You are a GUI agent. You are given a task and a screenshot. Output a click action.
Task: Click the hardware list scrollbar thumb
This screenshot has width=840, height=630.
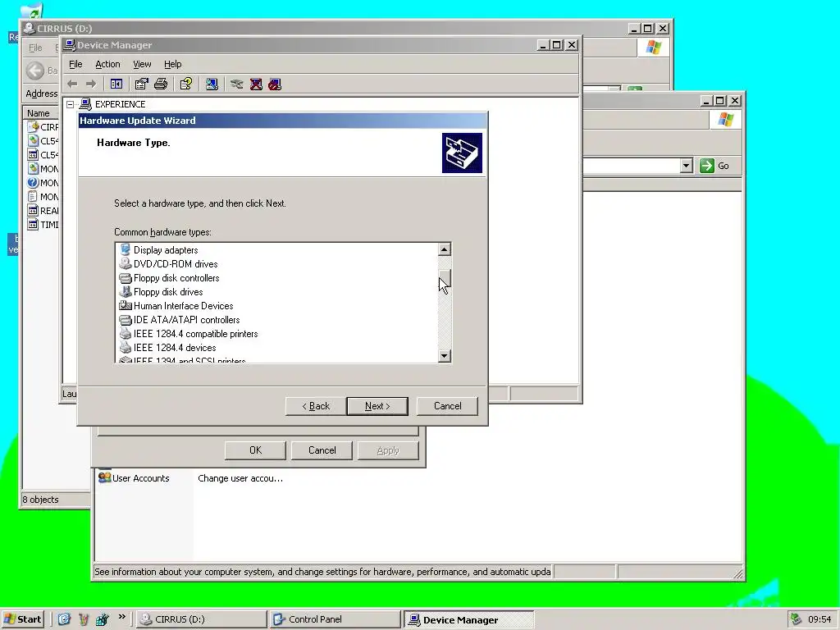(444, 279)
